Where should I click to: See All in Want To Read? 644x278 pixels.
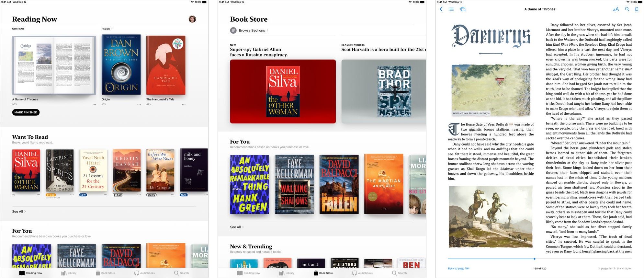(19, 212)
